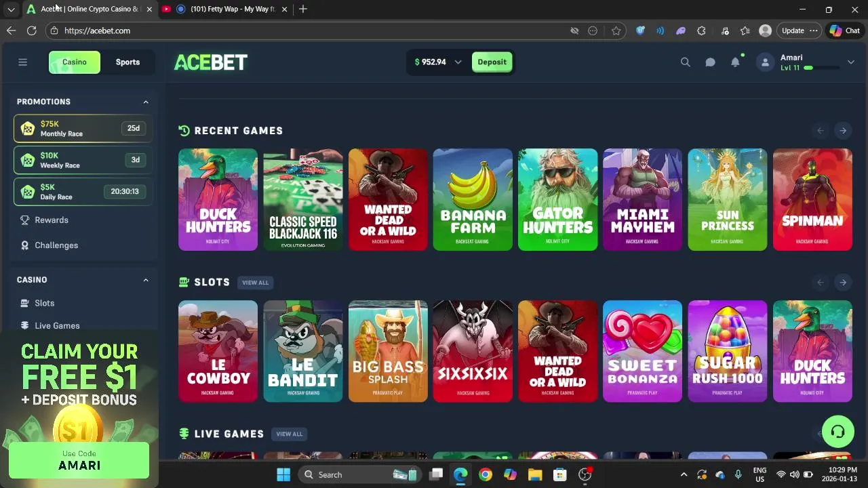The image size is (868, 488).
Task: Open the $75K Monthly Race promotion
Action: [83, 129]
